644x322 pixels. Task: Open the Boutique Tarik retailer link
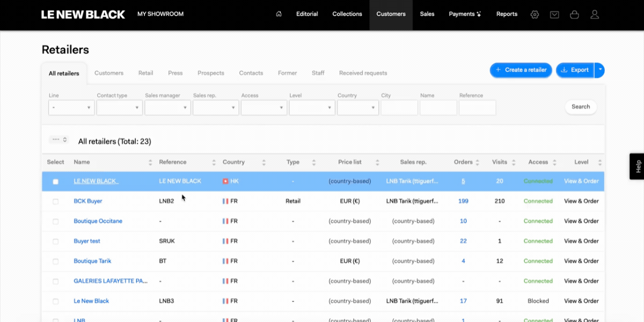tap(92, 261)
